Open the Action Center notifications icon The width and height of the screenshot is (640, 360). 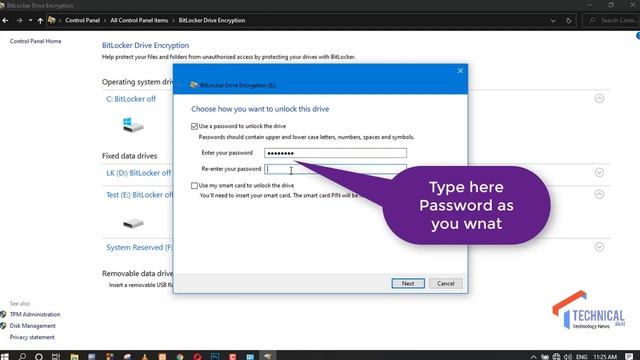(x=629, y=357)
